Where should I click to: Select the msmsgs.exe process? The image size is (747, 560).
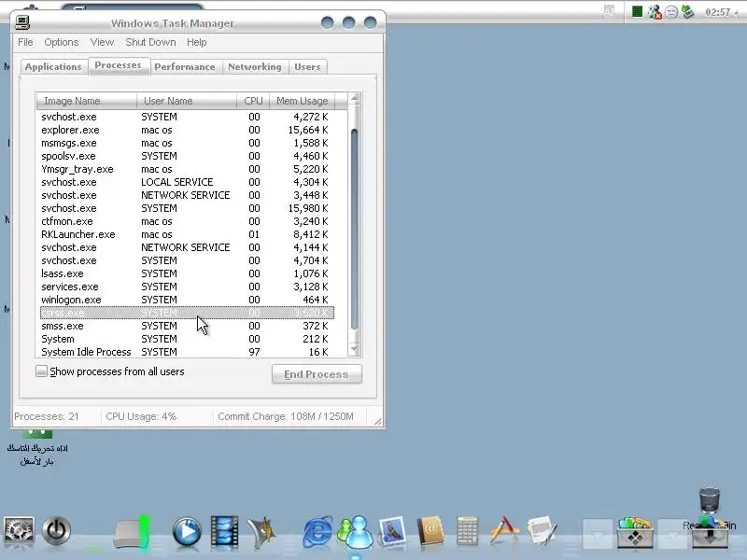coord(188,143)
